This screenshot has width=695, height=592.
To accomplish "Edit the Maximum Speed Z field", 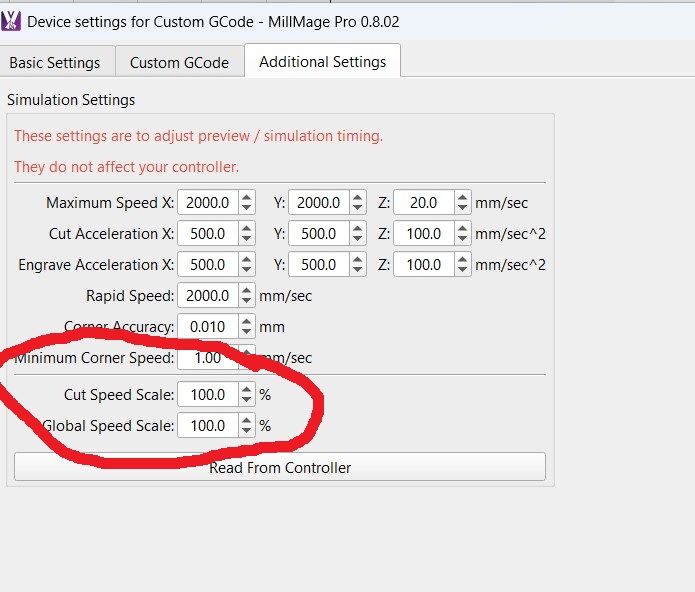I will [x=424, y=203].
